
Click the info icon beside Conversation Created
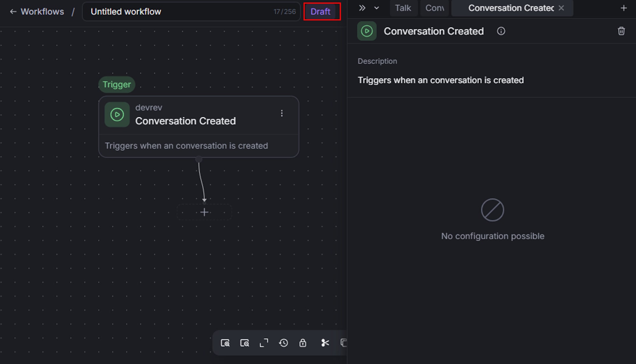pyautogui.click(x=501, y=31)
